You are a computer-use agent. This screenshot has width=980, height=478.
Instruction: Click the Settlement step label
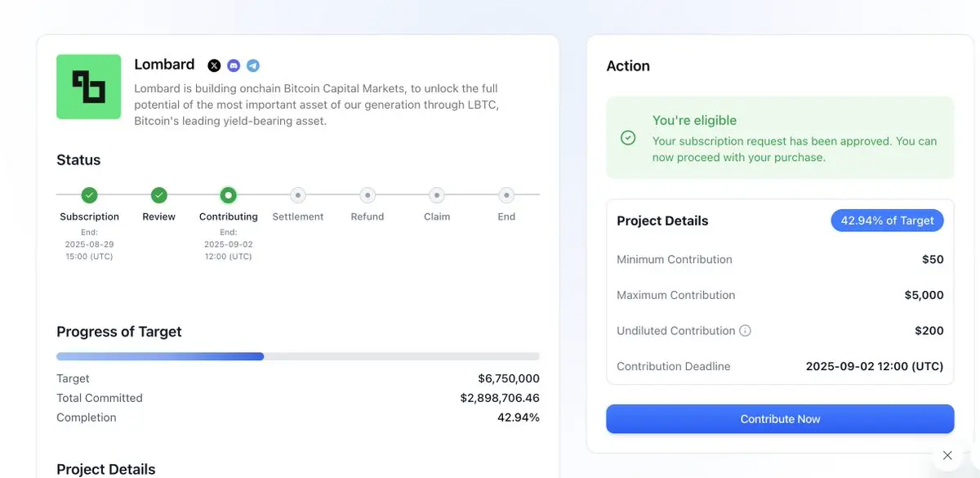pyautogui.click(x=298, y=217)
